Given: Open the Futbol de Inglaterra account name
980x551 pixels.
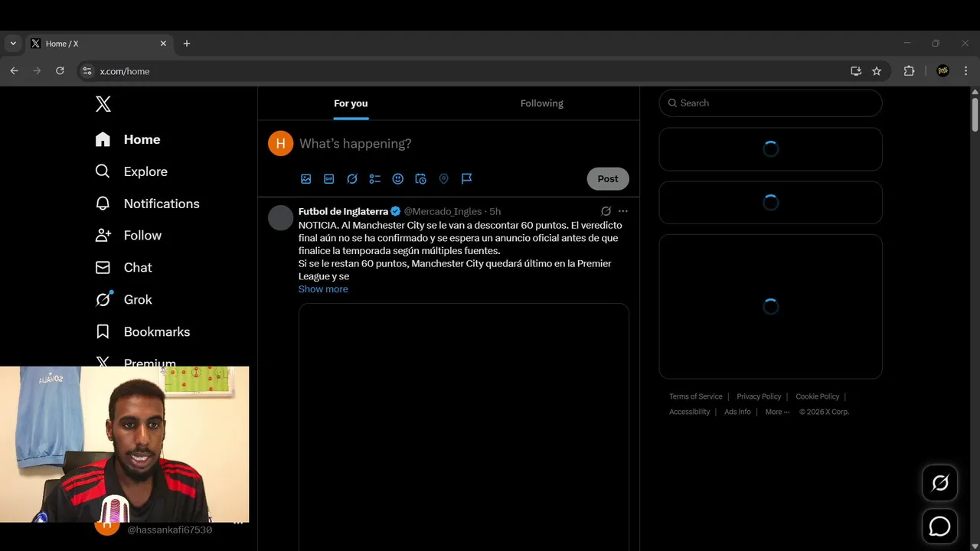Looking at the screenshot, I should click(x=343, y=211).
